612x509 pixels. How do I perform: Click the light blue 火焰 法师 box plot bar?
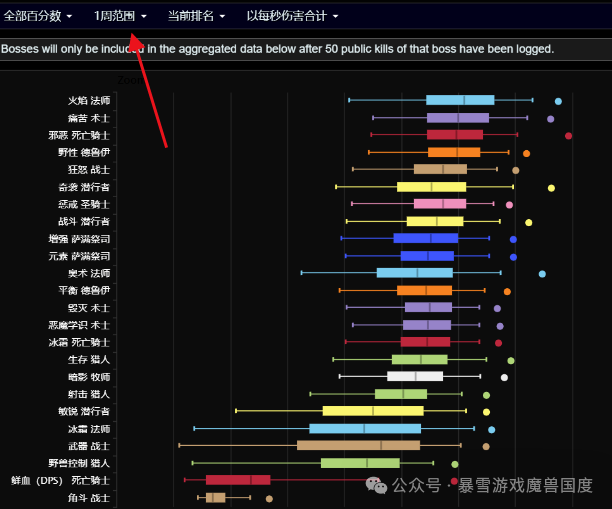pos(460,100)
